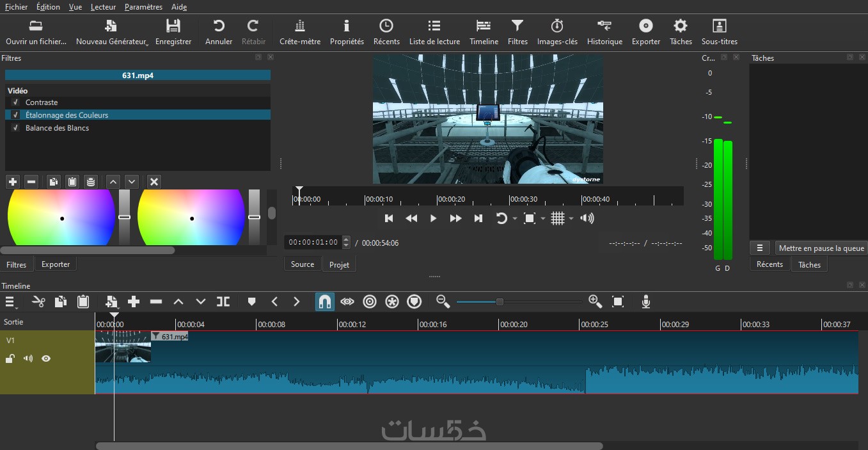Split clip at playhead in timeline
Viewport: 868px width, 450px height.
coord(223,301)
